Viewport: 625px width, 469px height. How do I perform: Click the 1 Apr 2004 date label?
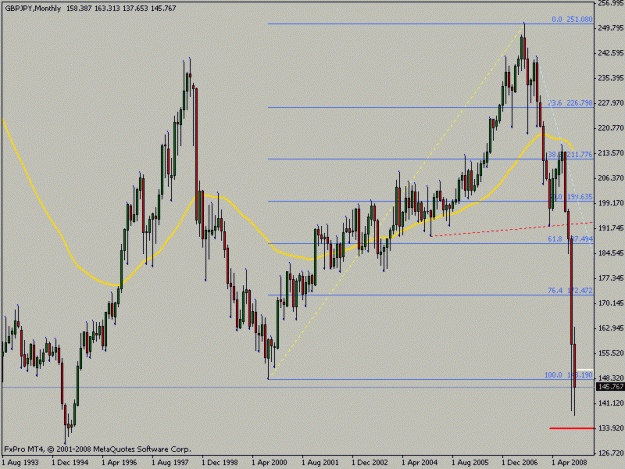pyautogui.click(x=419, y=462)
